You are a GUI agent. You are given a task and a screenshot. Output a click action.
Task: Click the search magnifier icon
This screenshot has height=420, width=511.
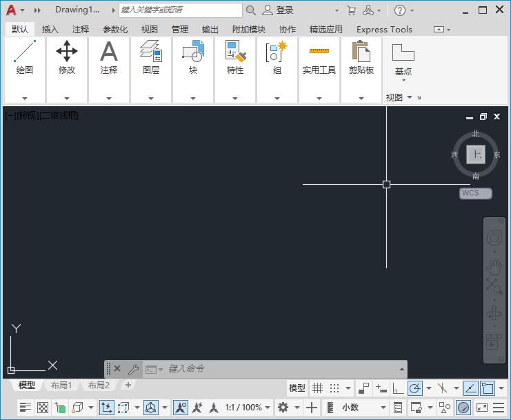click(x=250, y=10)
